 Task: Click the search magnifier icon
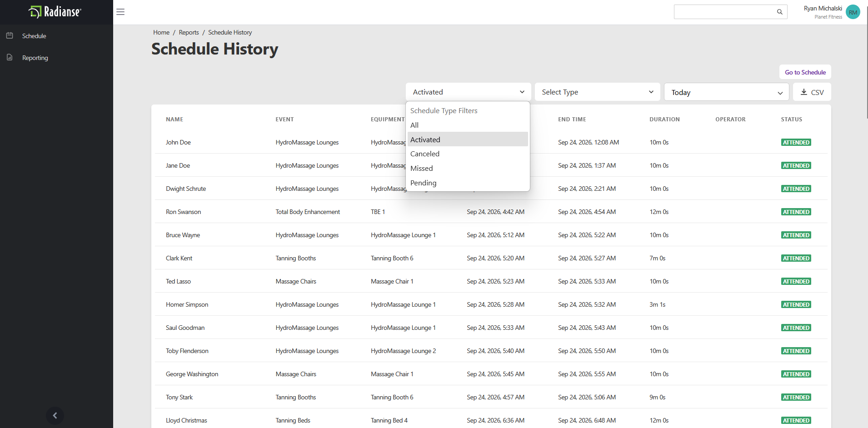coord(780,12)
